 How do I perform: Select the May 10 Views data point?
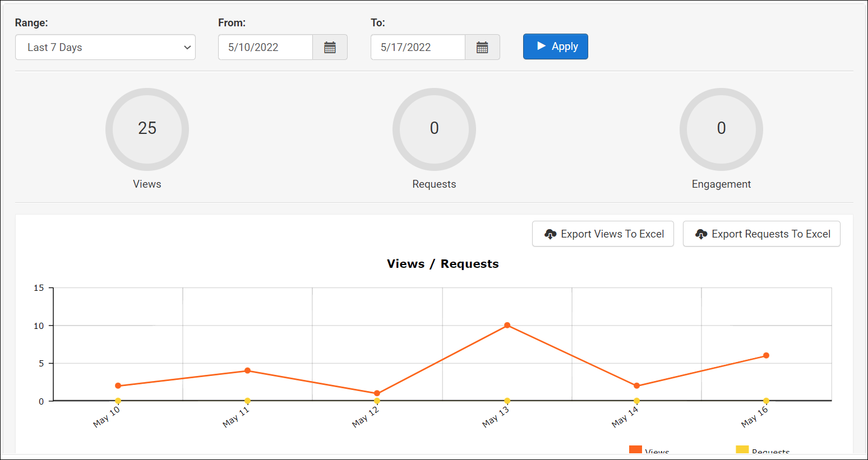[x=118, y=385]
